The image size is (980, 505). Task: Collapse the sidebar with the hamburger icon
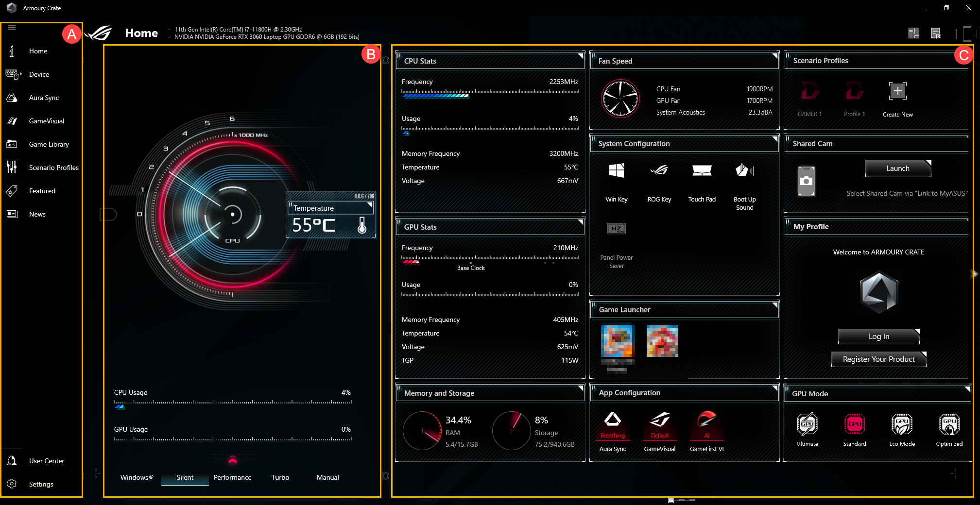(11, 27)
